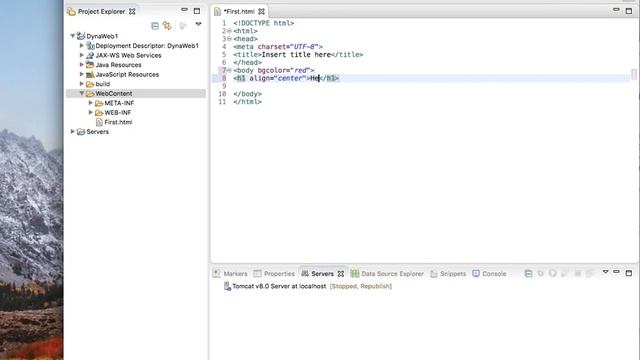Open the Console tab
This screenshot has height=360, width=640.
coord(489,273)
